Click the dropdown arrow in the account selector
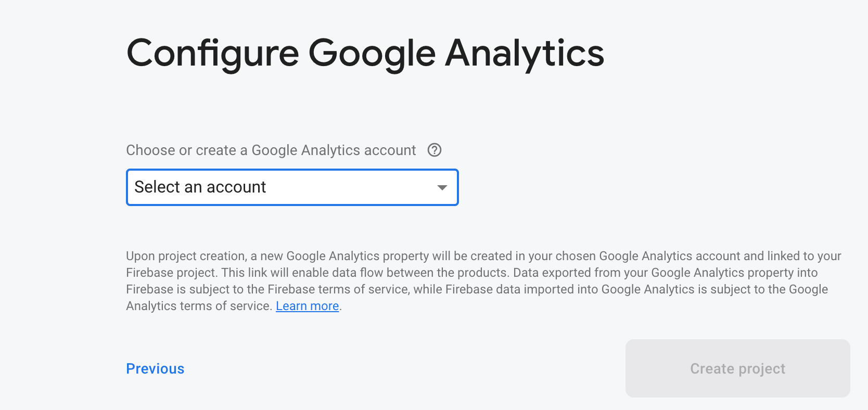The height and width of the screenshot is (410, 868). (442, 187)
